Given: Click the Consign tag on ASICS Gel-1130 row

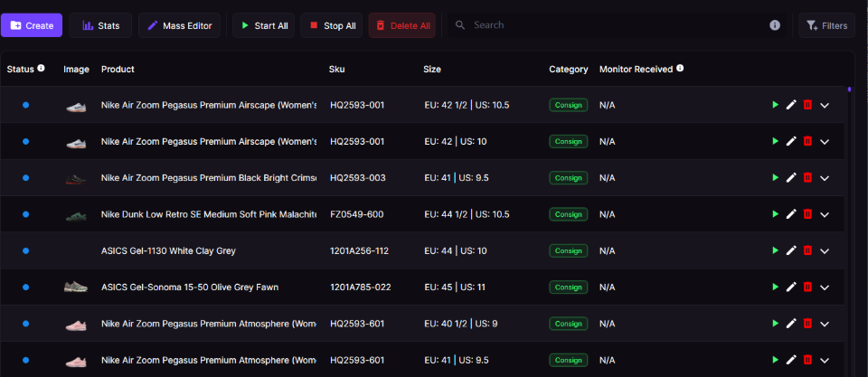Looking at the screenshot, I should tap(568, 250).
